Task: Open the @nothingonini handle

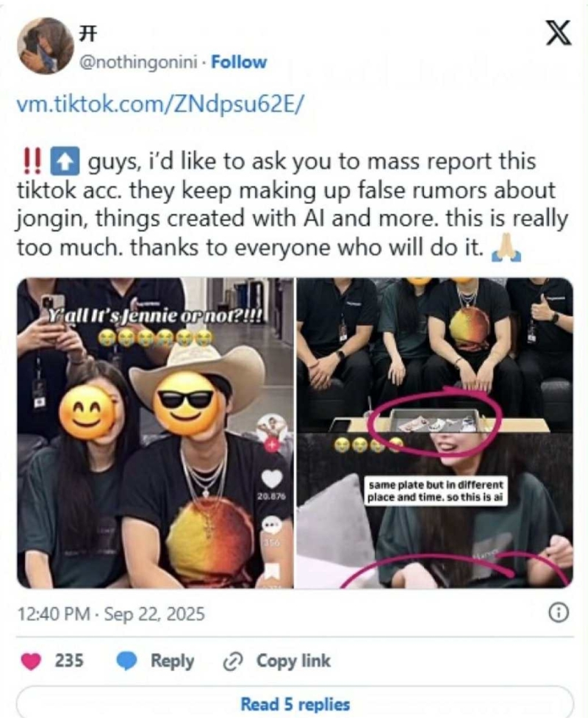Action: (x=139, y=62)
